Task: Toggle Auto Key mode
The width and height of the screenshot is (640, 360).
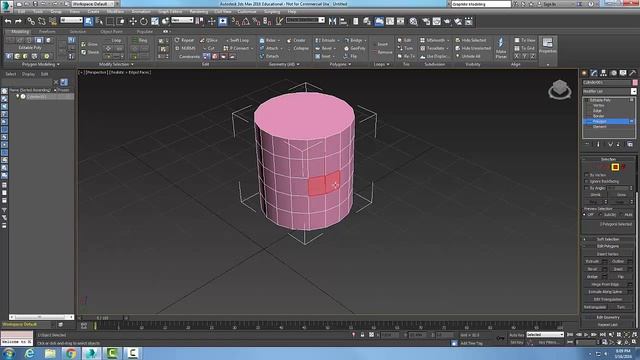Action: [516, 335]
